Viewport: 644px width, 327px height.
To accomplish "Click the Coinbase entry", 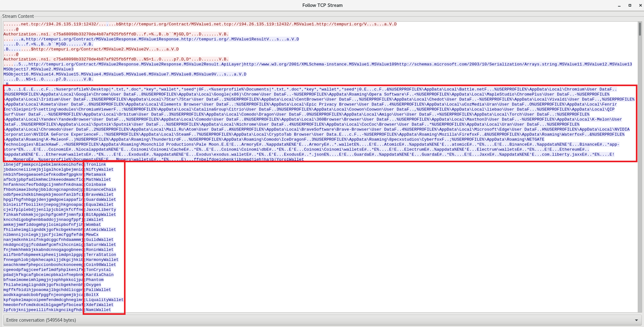I will click(96, 184).
